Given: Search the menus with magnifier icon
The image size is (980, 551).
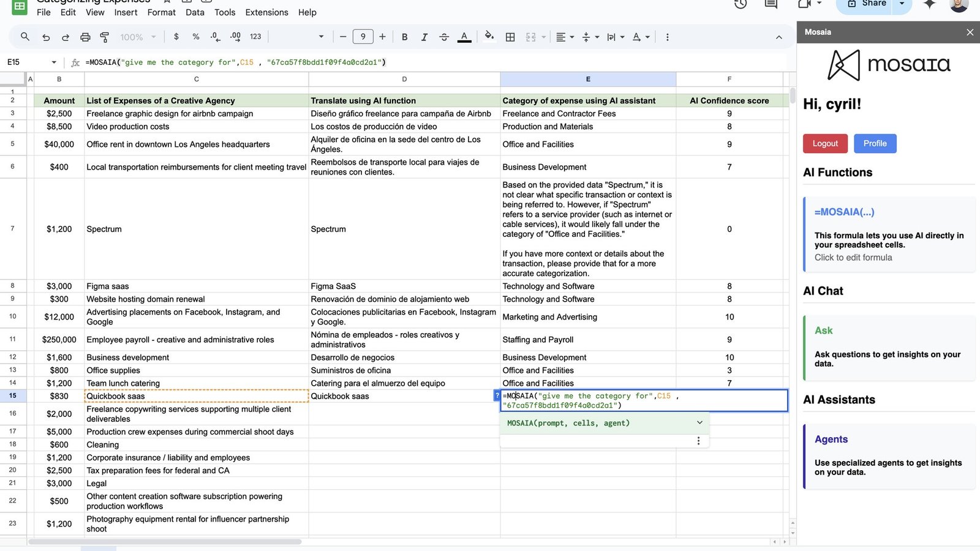Looking at the screenshot, I should click(25, 37).
